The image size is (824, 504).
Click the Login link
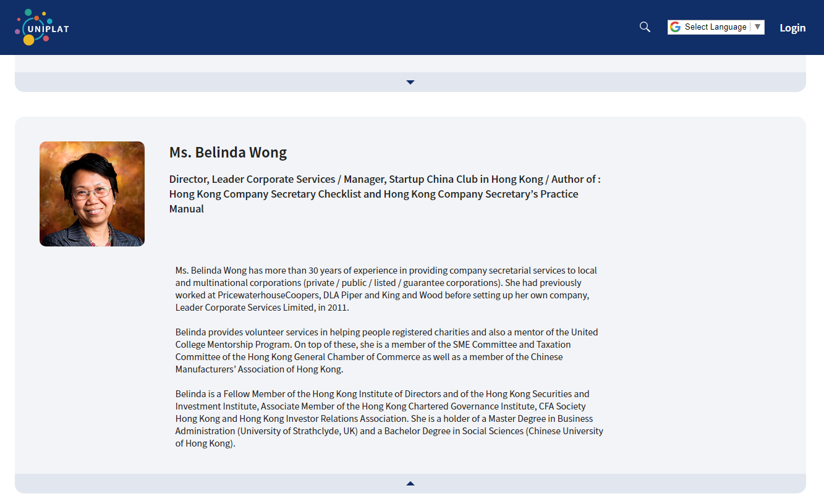pos(792,28)
